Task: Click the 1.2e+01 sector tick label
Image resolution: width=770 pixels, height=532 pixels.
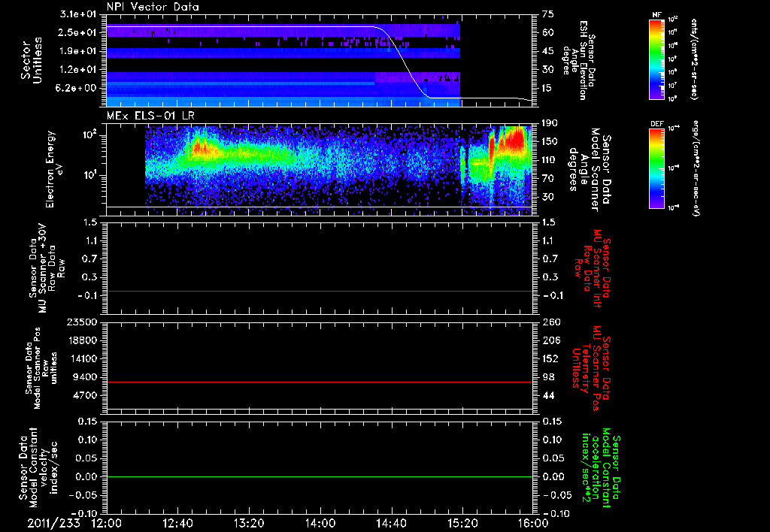Action: click(x=78, y=70)
